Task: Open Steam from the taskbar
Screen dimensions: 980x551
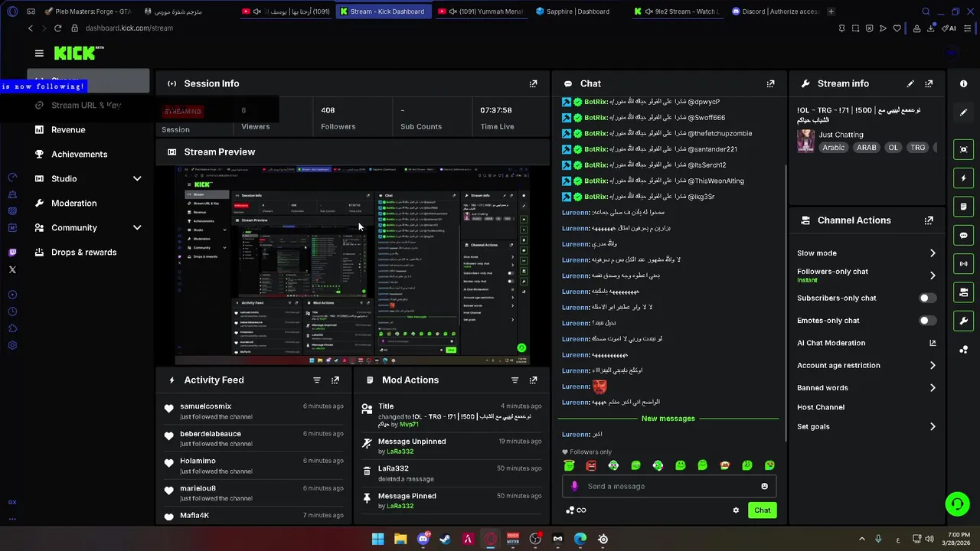Action: [x=445, y=539]
